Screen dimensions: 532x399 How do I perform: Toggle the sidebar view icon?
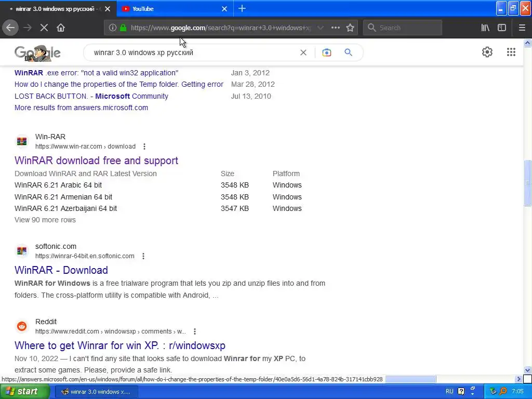click(502, 28)
